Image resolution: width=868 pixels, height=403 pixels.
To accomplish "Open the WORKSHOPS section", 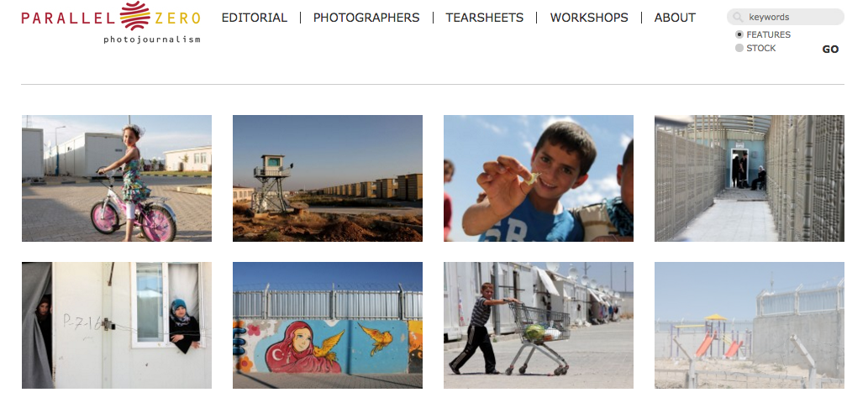I will tap(589, 18).
